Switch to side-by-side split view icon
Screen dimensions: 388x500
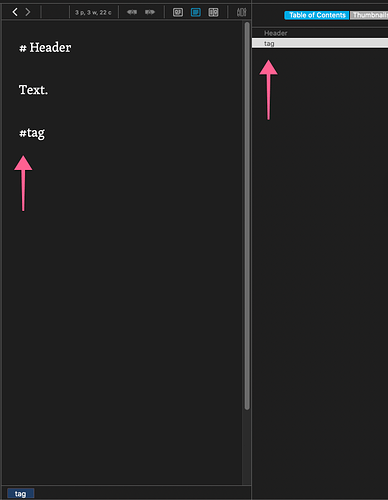pos(213,12)
